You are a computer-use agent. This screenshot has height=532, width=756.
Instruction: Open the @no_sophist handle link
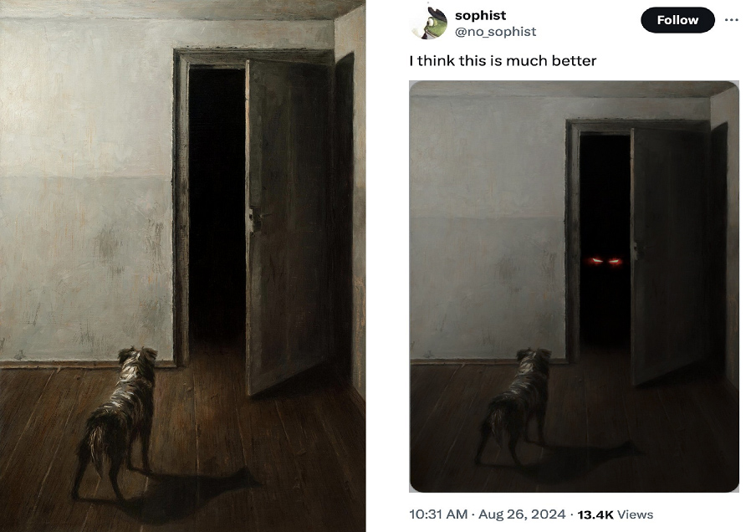(495, 31)
